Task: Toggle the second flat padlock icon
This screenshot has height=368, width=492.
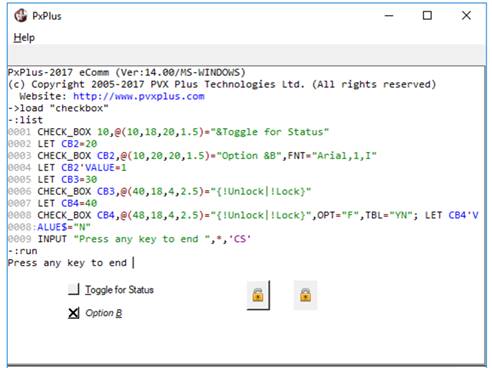Action: click(x=305, y=295)
